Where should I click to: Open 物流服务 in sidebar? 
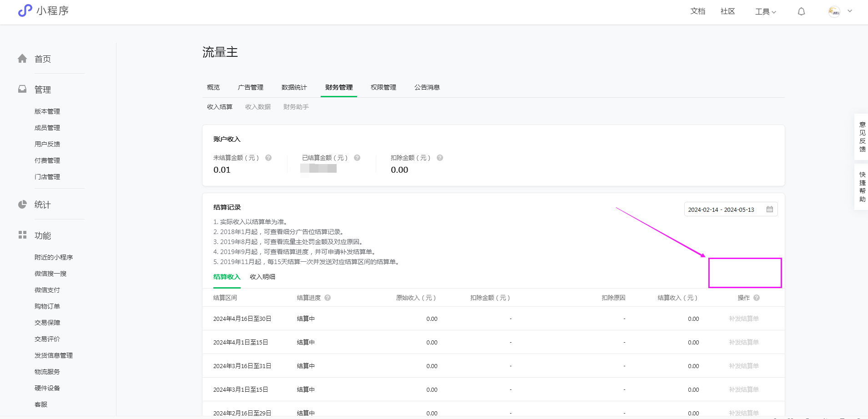pos(47,372)
